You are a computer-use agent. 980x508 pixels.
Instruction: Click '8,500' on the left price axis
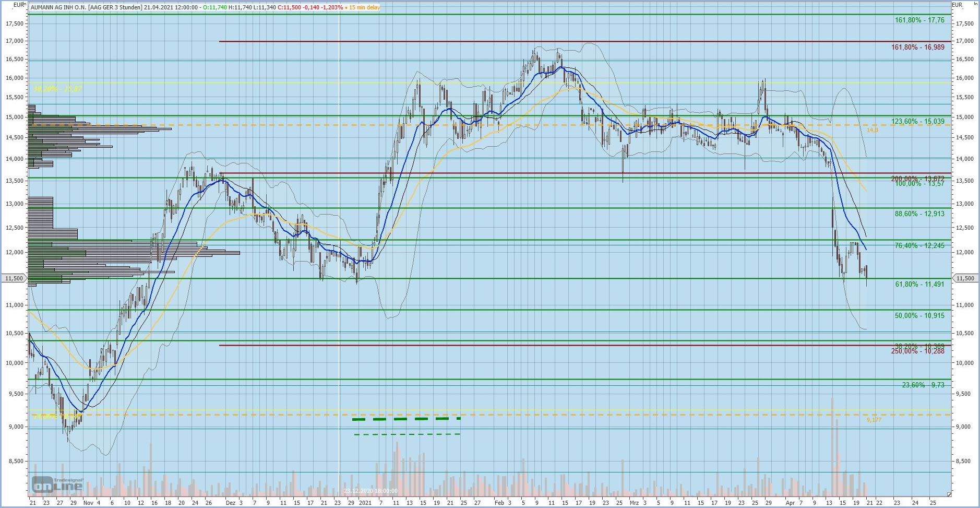coord(16,462)
